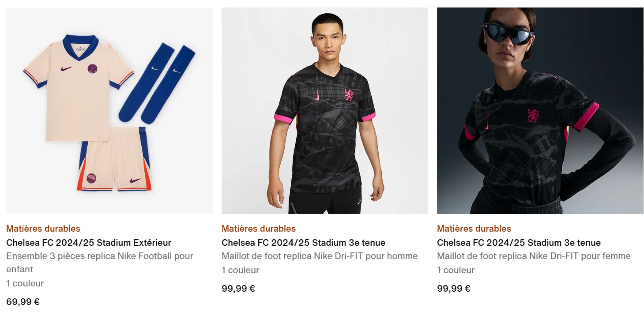The width and height of the screenshot is (644, 312).
Task: Select the 'Maillot de foot pour homme' subtitle
Action: pyautogui.click(x=320, y=256)
